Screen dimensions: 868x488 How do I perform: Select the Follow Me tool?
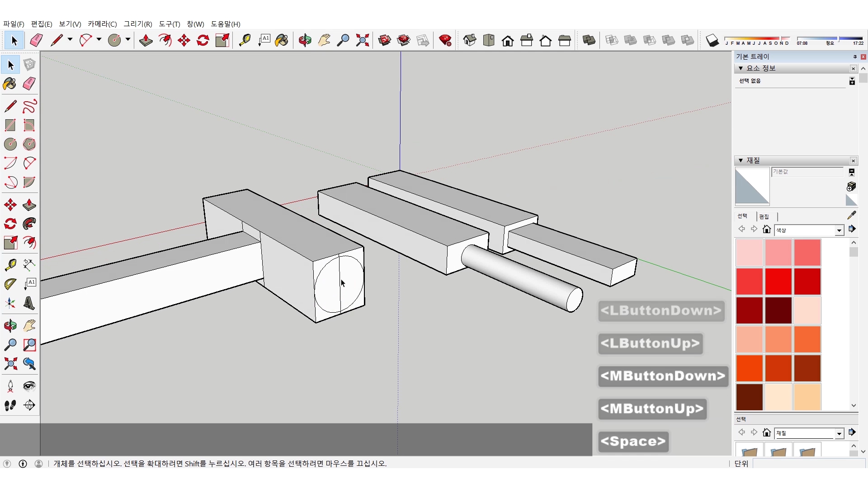(x=29, y=224)
